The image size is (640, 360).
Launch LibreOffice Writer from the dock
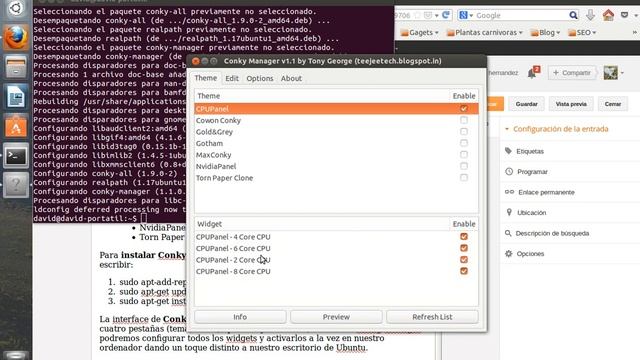point(16,97)
